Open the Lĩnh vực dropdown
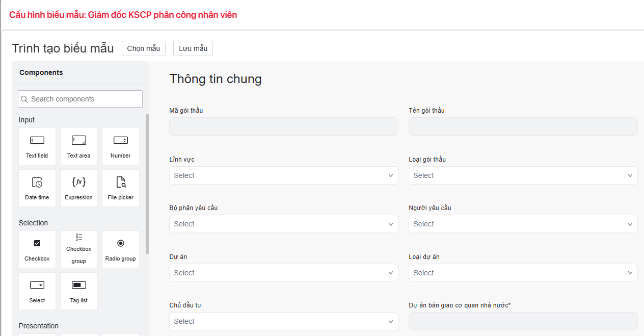 [x=283, y=175]
